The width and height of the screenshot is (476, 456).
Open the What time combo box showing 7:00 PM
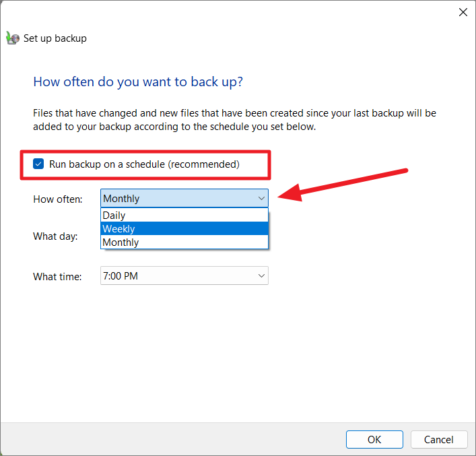(x=184, y=275)
